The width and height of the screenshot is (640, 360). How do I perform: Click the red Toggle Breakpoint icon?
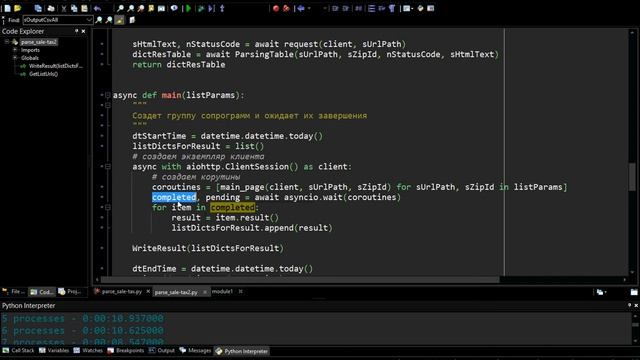coord(276,8)
